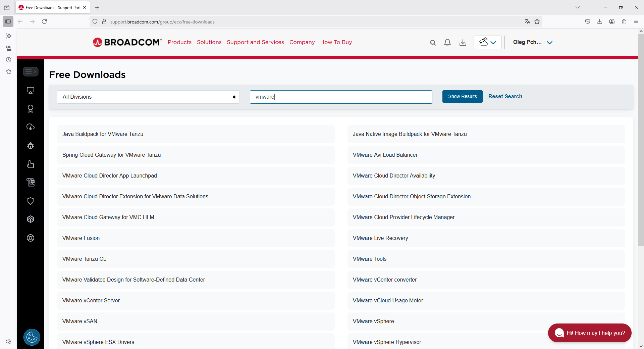The height and width of the screenshot is (349, 644).
Task: Open the Broadcom header downloads icon
Action: click(463, 43)
